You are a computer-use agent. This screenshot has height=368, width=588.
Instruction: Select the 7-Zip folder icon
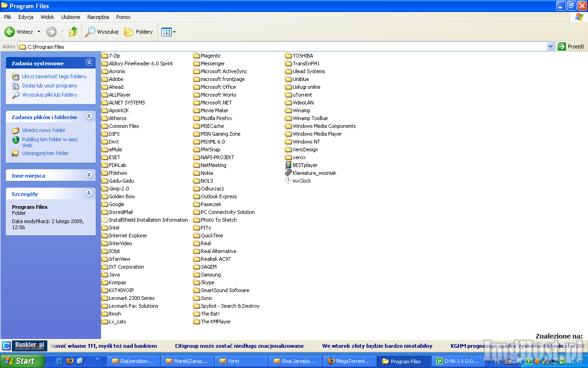tap(105, 56)
